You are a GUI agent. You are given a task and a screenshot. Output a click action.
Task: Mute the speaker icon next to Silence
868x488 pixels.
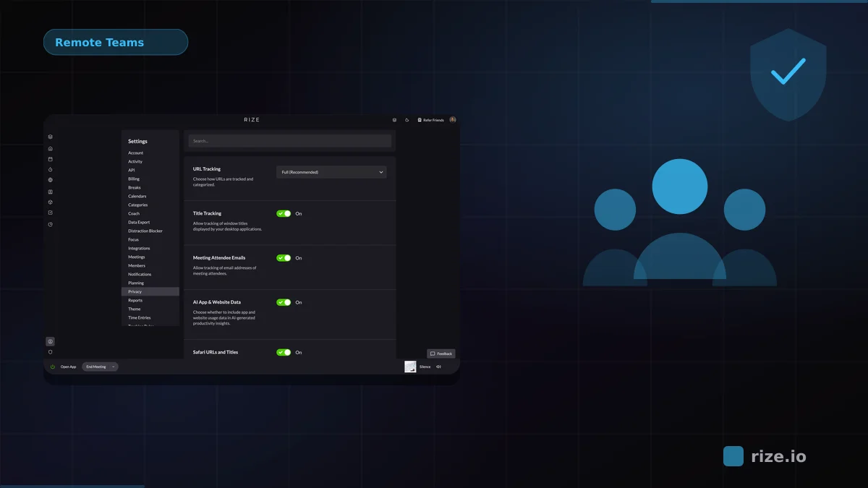[x=437, y=367]
